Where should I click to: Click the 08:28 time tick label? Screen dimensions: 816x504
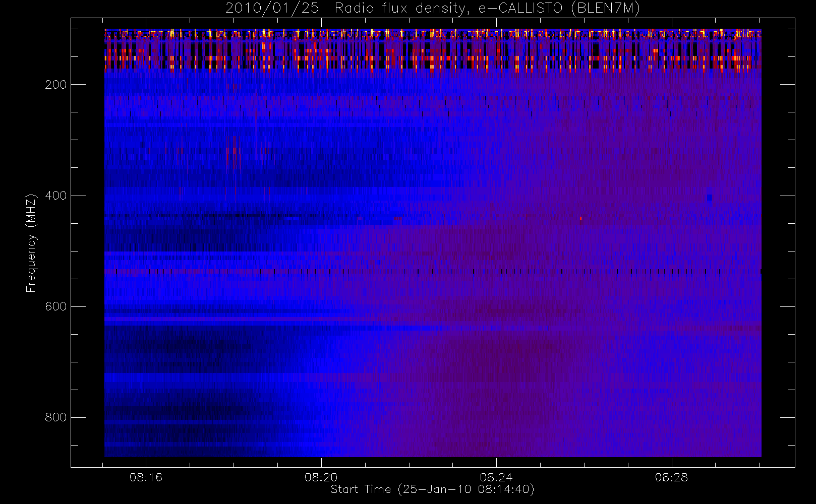pos(671,477)
